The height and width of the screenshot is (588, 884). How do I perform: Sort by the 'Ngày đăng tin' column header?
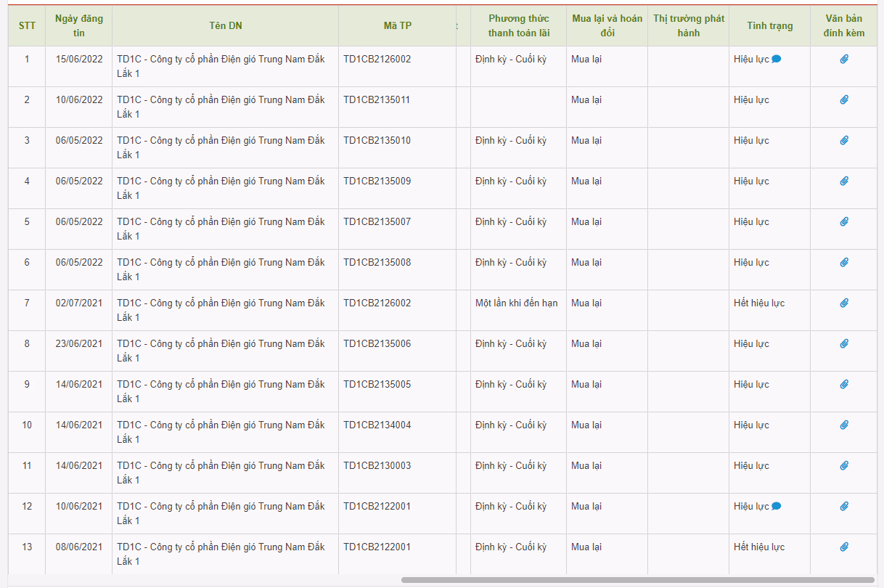[79, 25]
